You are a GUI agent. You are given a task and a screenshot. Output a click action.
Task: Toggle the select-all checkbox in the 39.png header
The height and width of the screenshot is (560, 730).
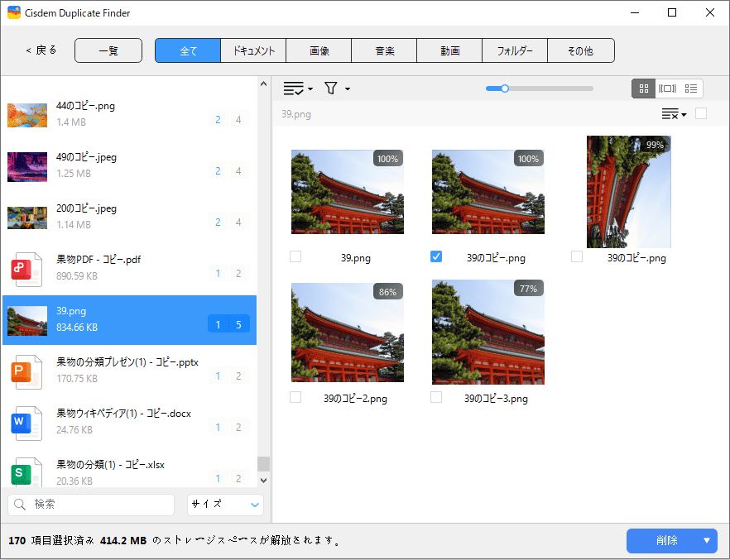[701, 114]
